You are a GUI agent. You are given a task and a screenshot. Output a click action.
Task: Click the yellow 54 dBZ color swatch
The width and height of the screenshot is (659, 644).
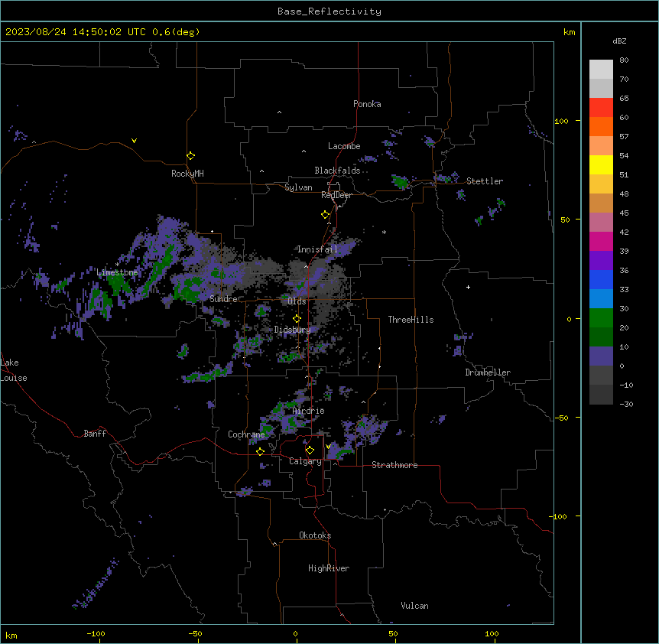[x=601, y=164]
